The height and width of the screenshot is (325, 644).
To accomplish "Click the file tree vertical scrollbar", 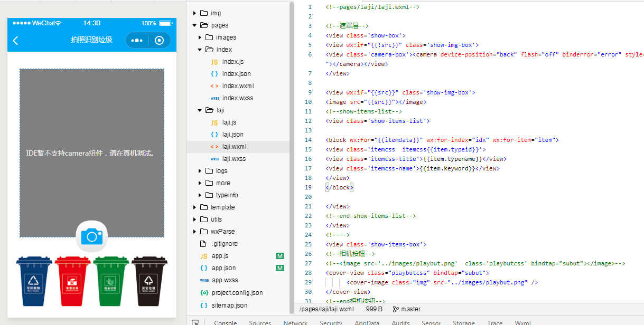I will click(292, 158).
